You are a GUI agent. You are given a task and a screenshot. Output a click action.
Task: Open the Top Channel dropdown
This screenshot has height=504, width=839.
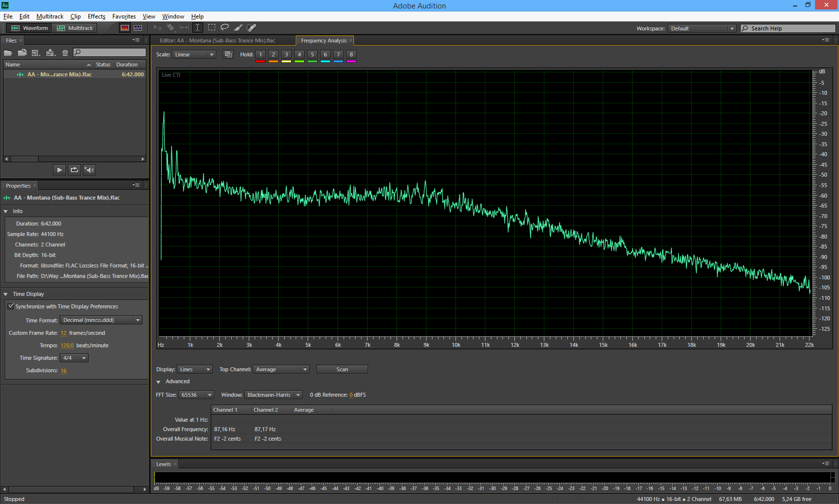(281, 369)
